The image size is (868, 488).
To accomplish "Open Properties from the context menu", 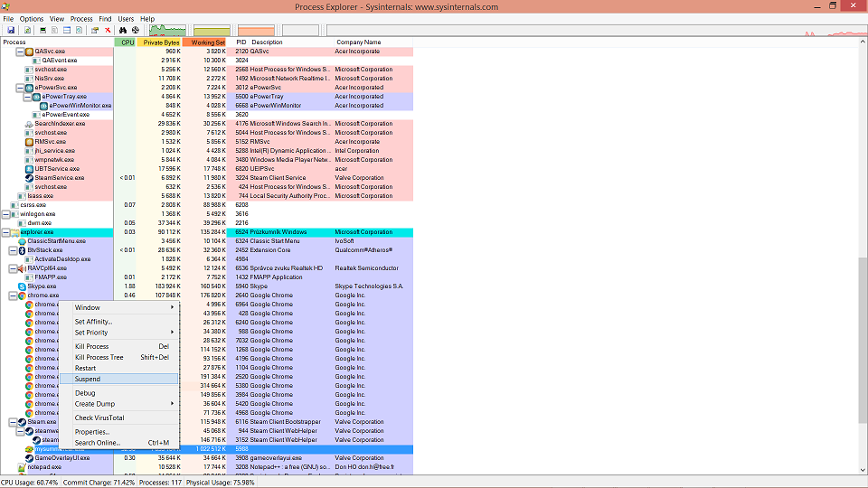I will [118, 432].
